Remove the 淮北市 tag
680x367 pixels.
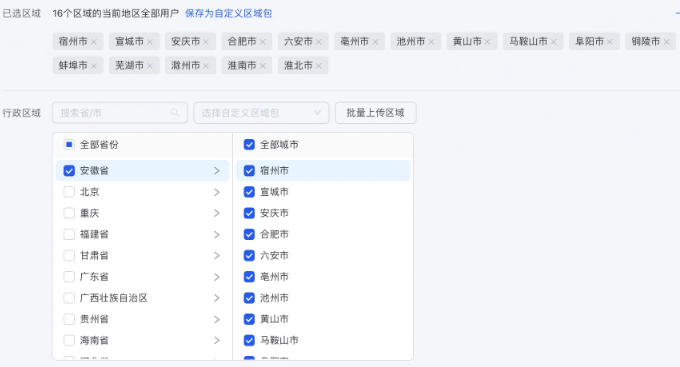tap(319, 66)
